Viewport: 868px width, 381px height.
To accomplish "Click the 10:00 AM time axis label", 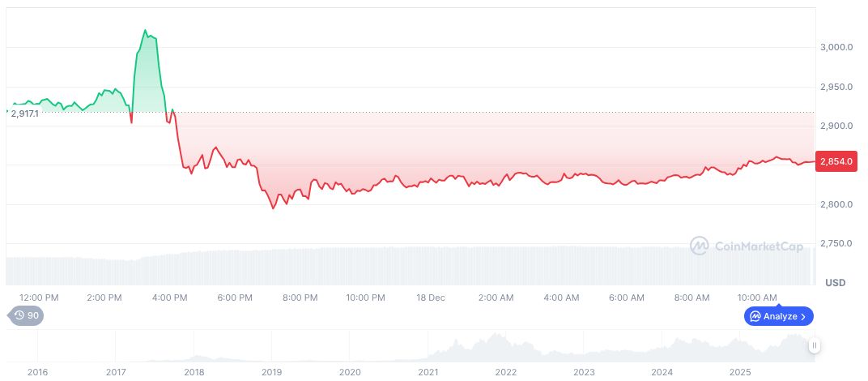I will point(756,298).
